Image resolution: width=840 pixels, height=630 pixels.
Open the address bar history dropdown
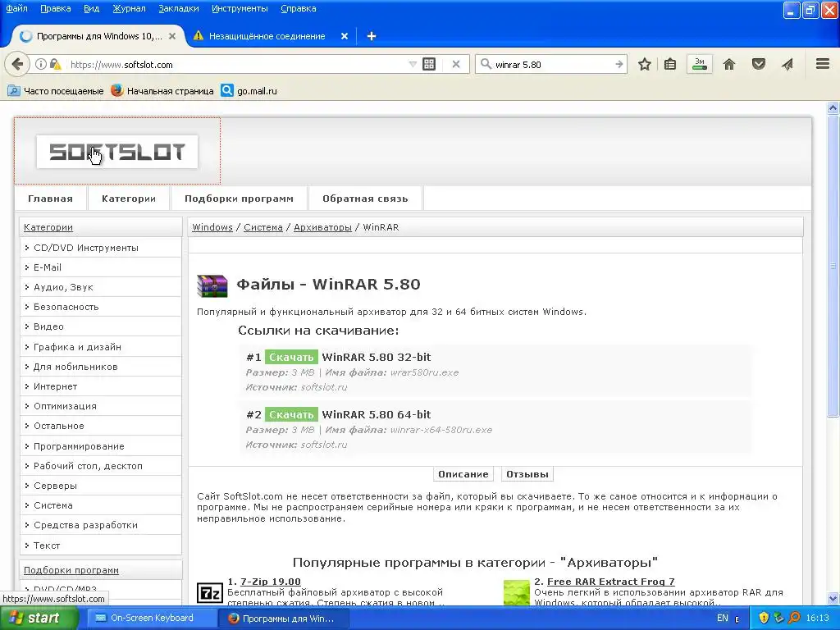[x=413, y=64]
